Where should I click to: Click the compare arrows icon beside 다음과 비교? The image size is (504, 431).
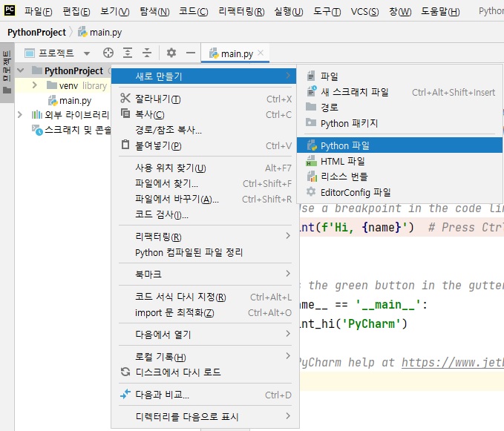[125, 394]
